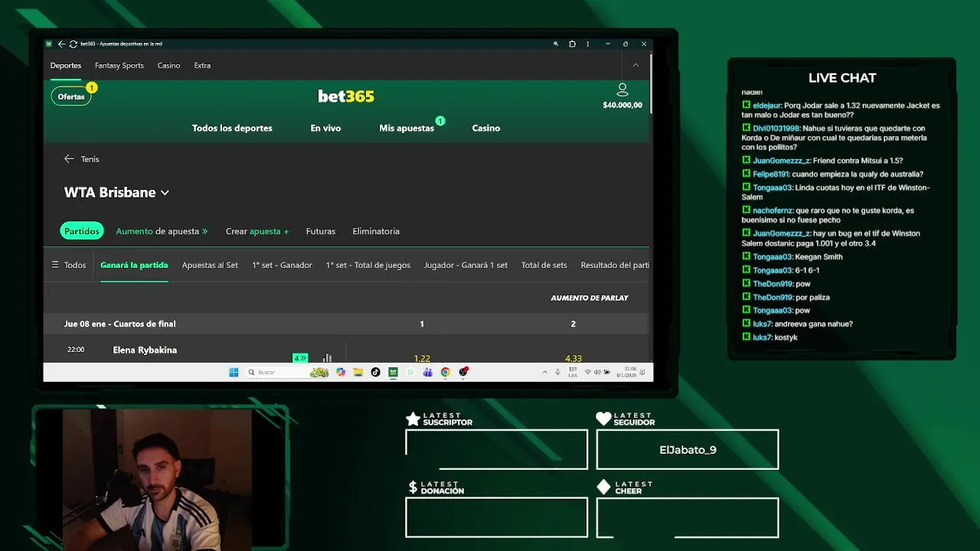Click the microphone tray icon

pyautogui.click(x=557, y=372)
